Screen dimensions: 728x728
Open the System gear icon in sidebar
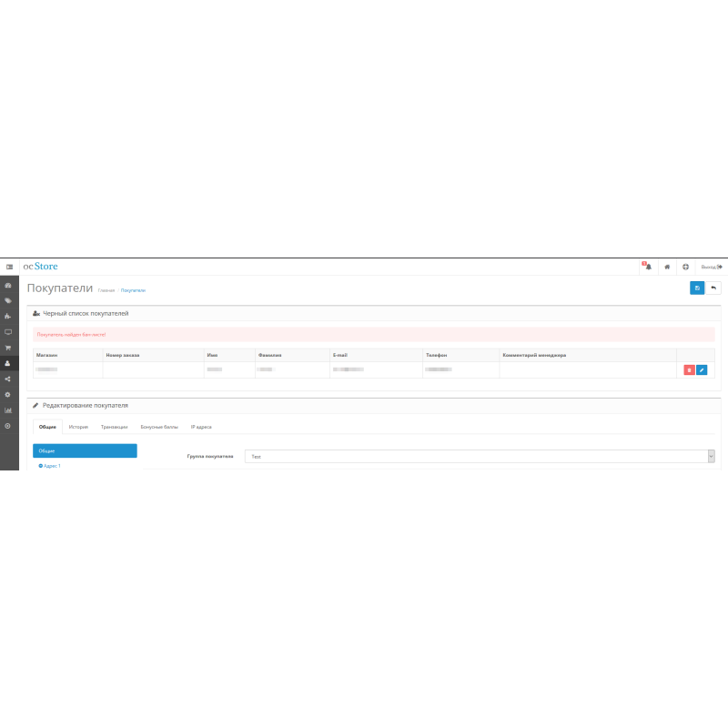click(x=8, y=394)
